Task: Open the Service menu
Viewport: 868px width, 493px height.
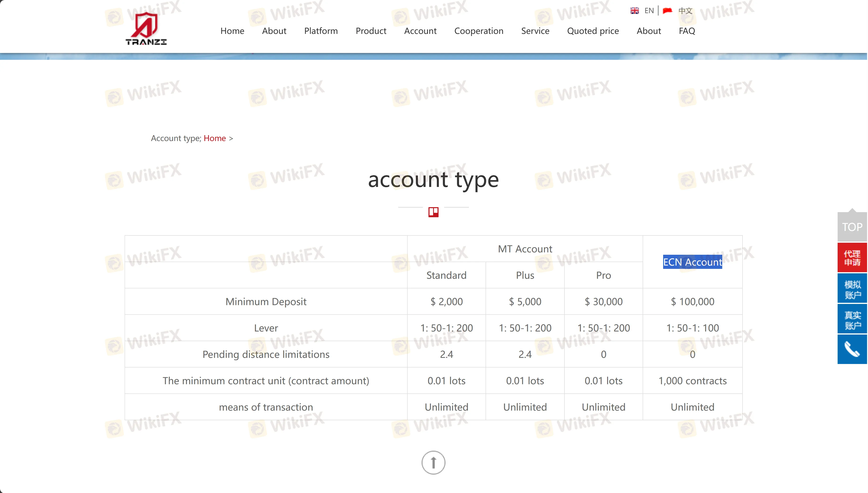Action: pyautogui.click(x=535, y=31)
